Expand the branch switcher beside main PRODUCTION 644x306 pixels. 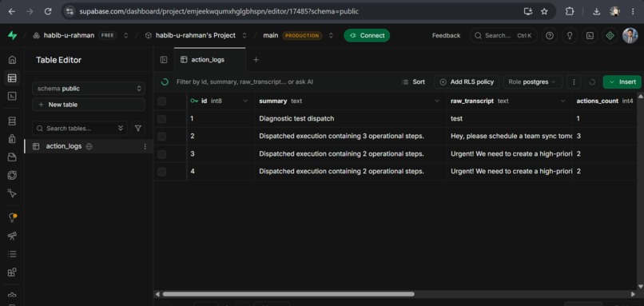pyautogui.click(x=331, y=36)
